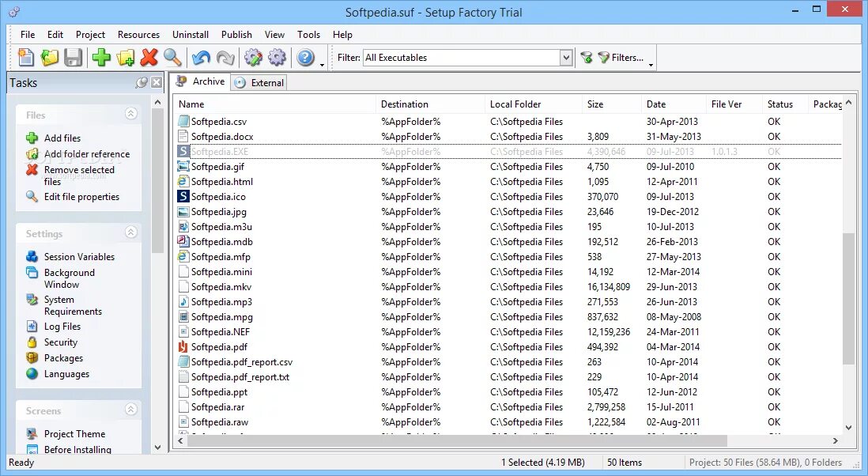Click file list scroll right arrow
The width and height of the screenshot is (868, 476).
tap(836, 440)
